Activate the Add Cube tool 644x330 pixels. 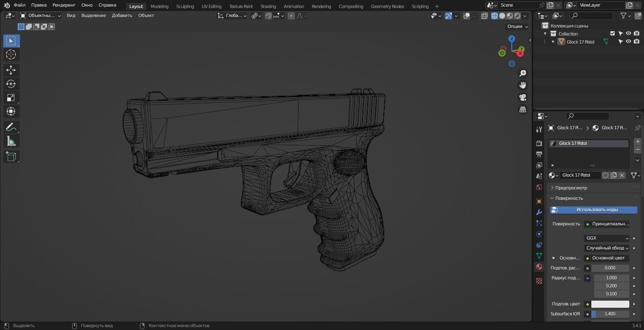tap(11, 156)
